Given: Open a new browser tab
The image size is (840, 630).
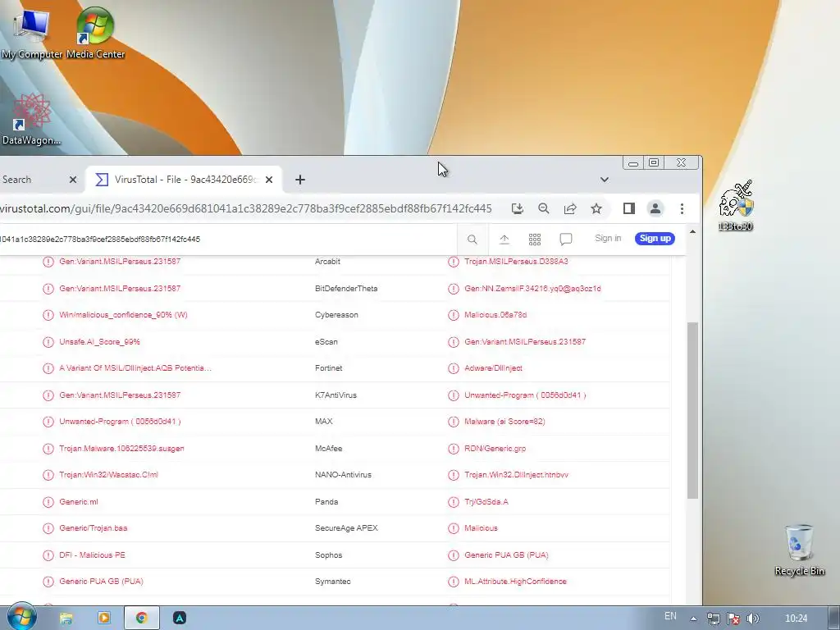Looking at the screenshot, I should pyautogui.click(x=300, y=180).
